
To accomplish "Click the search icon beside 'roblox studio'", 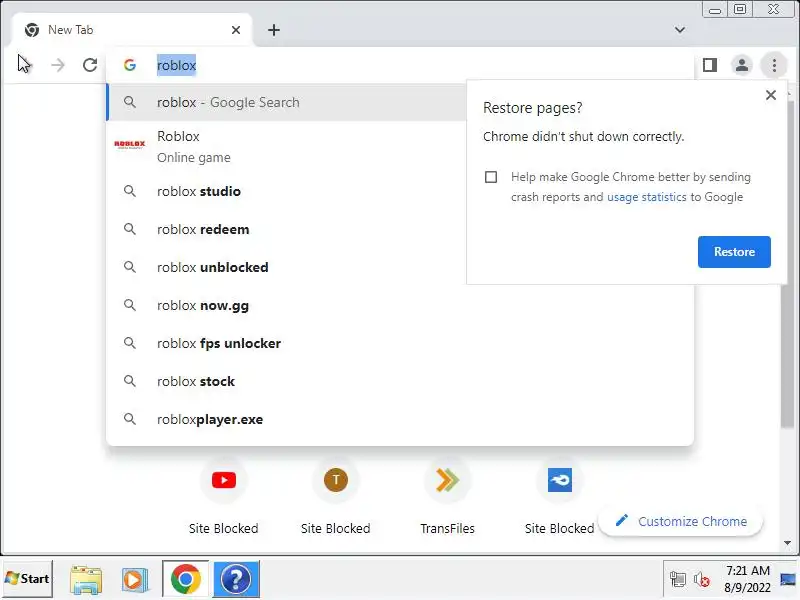I will (130, 191).
